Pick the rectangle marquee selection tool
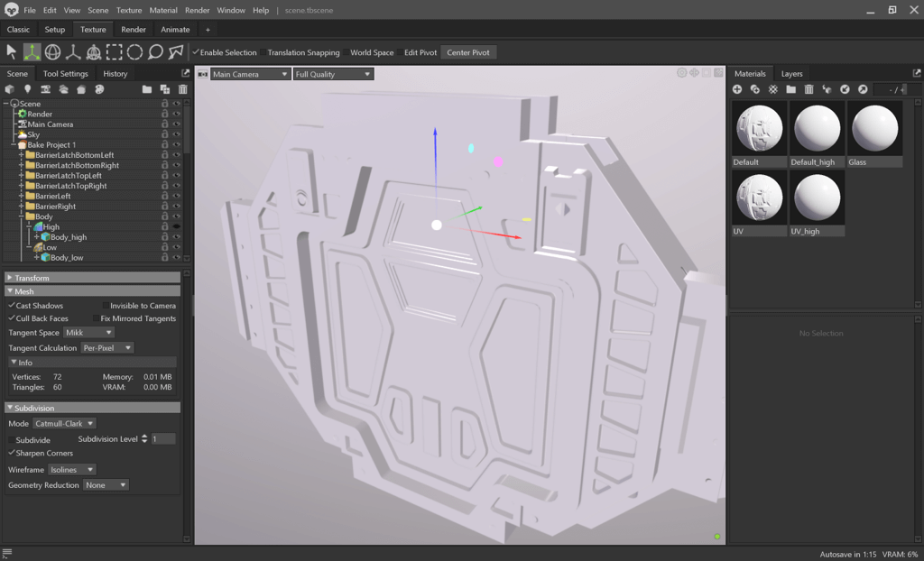The image size is (924, 561). point(114,52)
